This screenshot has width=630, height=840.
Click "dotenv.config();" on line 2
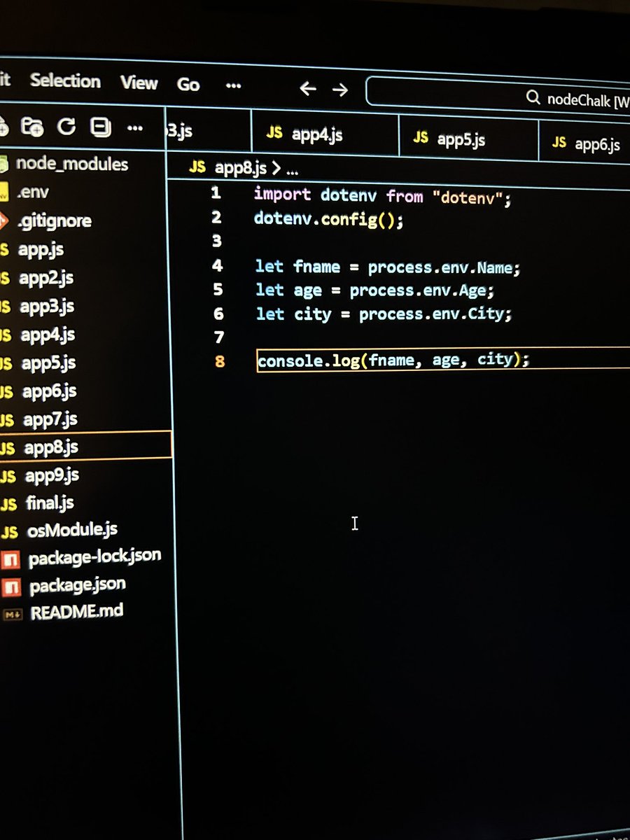click(x=329, y=218)
